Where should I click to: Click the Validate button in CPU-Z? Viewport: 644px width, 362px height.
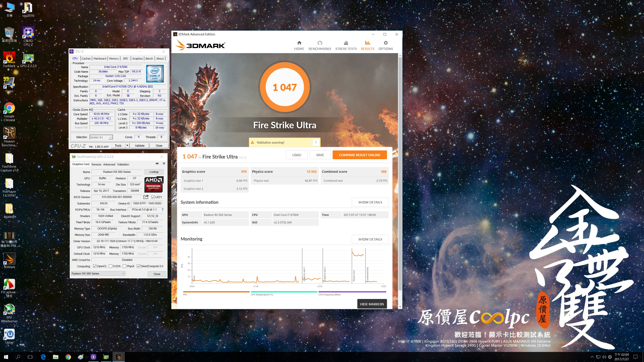coord(140,145)
